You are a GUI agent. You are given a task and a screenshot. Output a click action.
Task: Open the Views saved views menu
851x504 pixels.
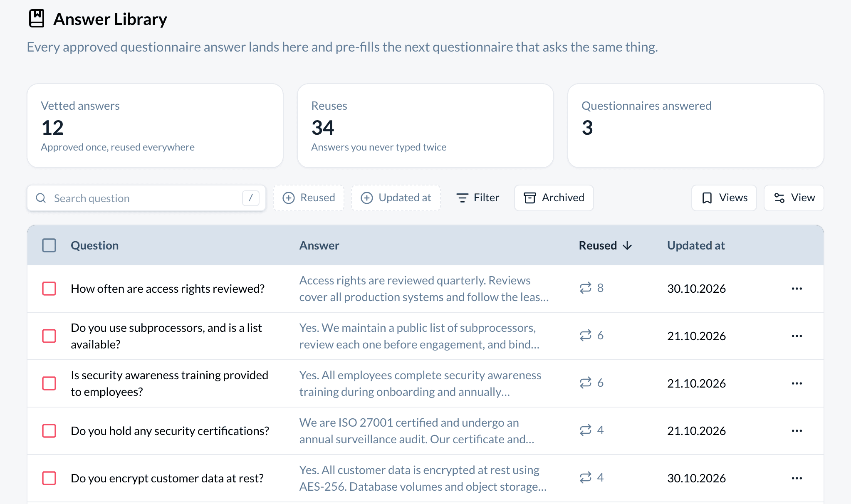[x=724, y=198]
